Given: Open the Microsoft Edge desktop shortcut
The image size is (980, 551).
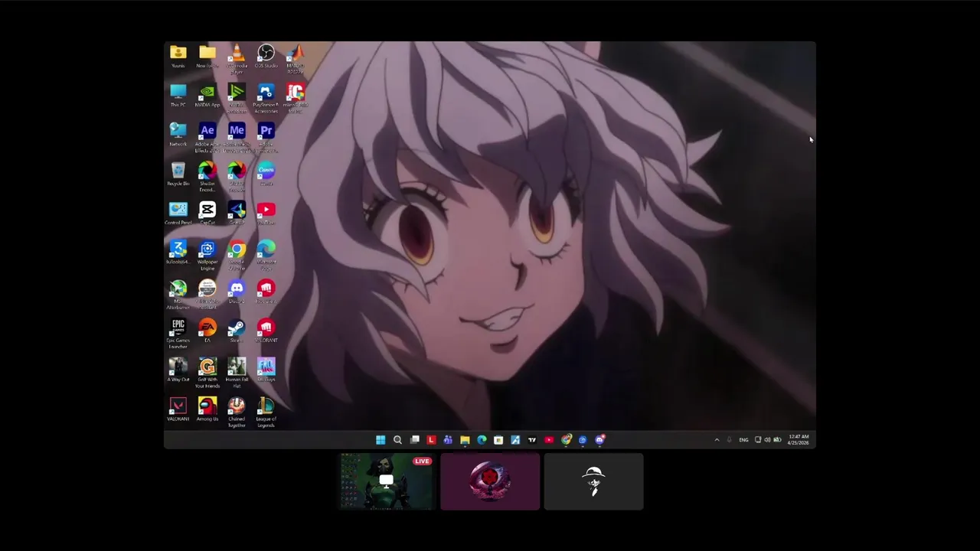Looking at the screenshot, I should click(x=266, y=255).
